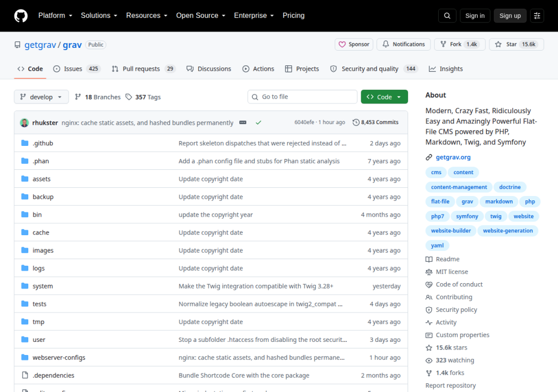Image resolution: width=558 pixels, height=392 pixels.
Task: Expand the Enterprise menu
Action: click(x=254, y=16)
